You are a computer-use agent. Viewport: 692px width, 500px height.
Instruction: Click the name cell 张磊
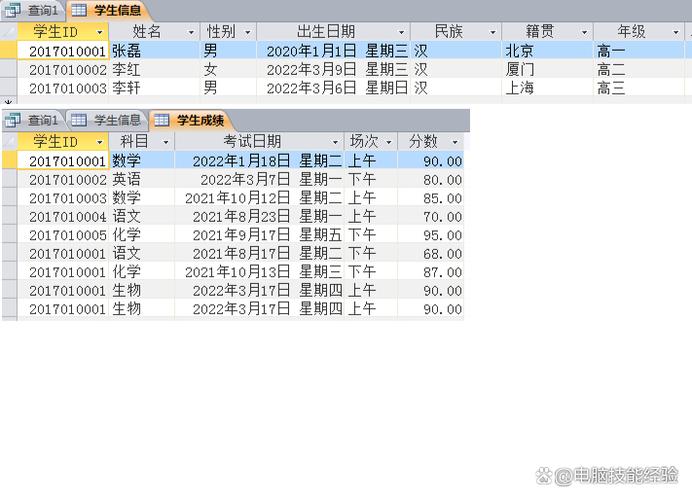pyautogui.click(x=154, y=51)
